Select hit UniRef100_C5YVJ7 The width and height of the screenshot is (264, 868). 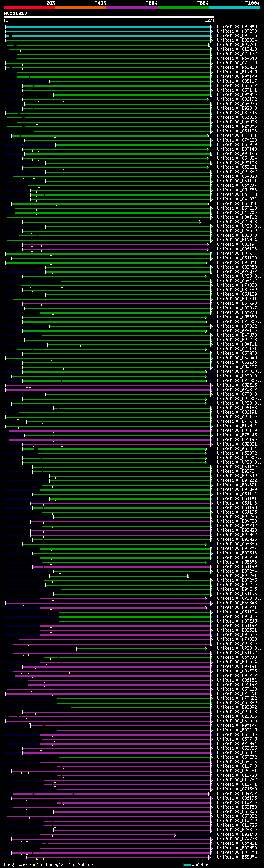237,186
